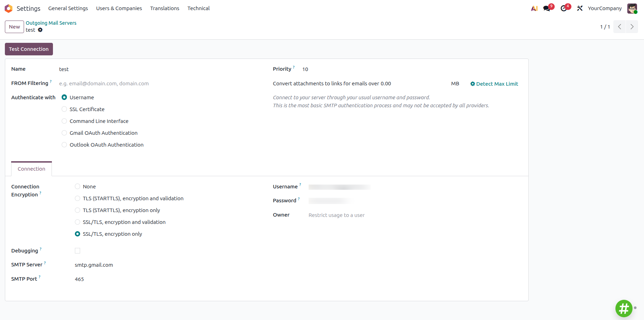Select None connection encryption
The image size is (644, 320).
[x=77, y=187]
